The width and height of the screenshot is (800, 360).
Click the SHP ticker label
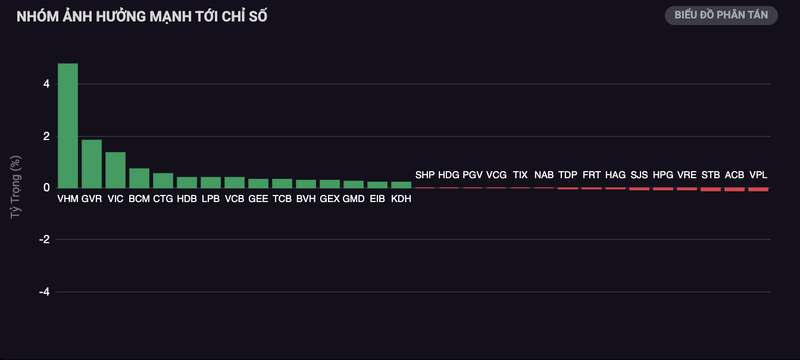pos(425,175)
